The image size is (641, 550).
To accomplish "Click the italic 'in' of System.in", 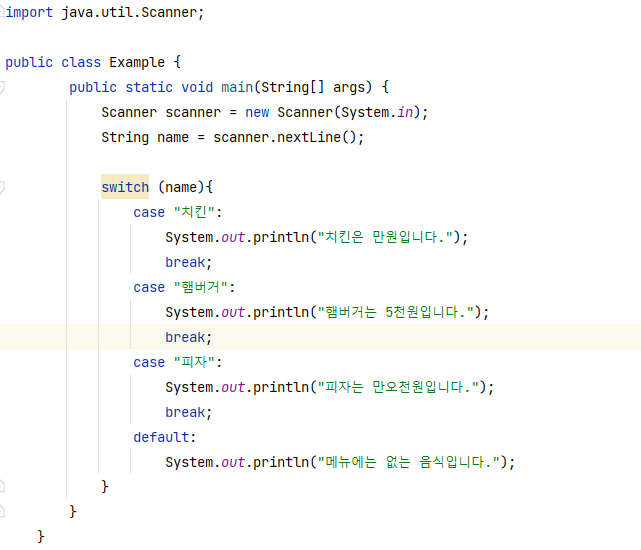I will click(405, 112).
